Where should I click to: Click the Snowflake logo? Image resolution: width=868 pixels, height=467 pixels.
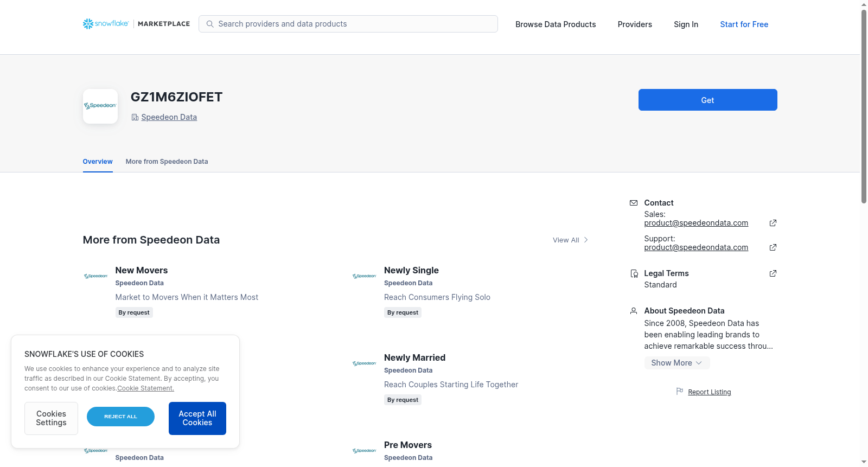(x=106, y=24)
